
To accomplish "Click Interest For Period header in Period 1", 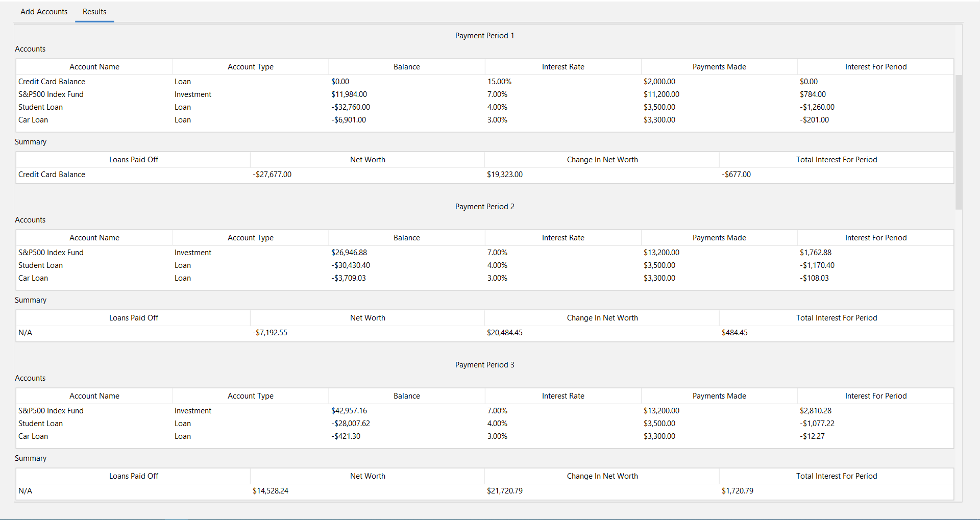I will (x=876, y=67).
